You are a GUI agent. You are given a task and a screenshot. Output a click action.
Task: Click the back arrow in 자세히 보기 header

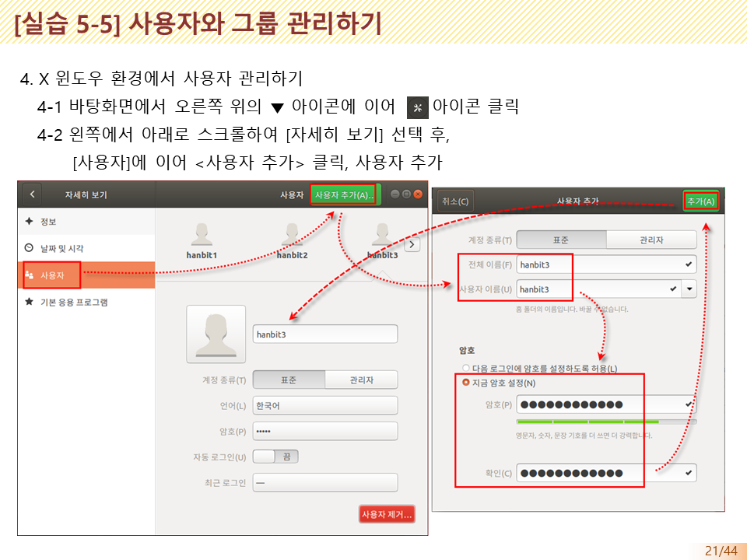[x=31, y=194]
